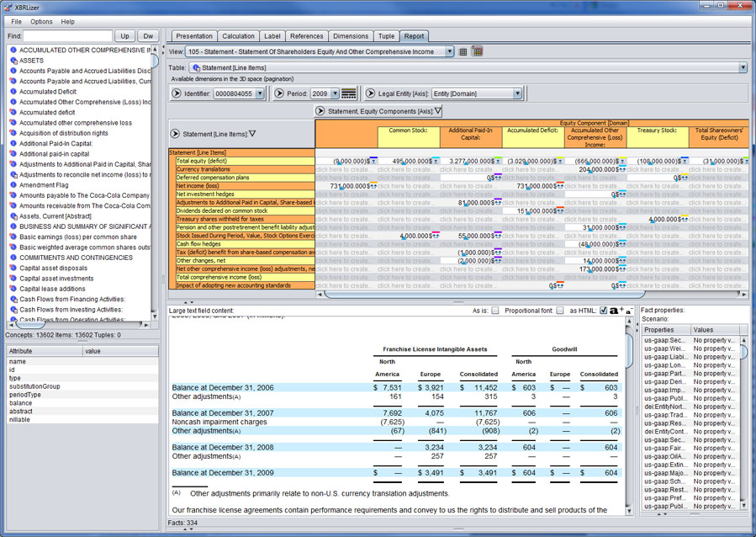This screenshot has width=756, height=537.
Task: Click the triangle after Statement [Line Items]
Action: [x=252, y=134]
